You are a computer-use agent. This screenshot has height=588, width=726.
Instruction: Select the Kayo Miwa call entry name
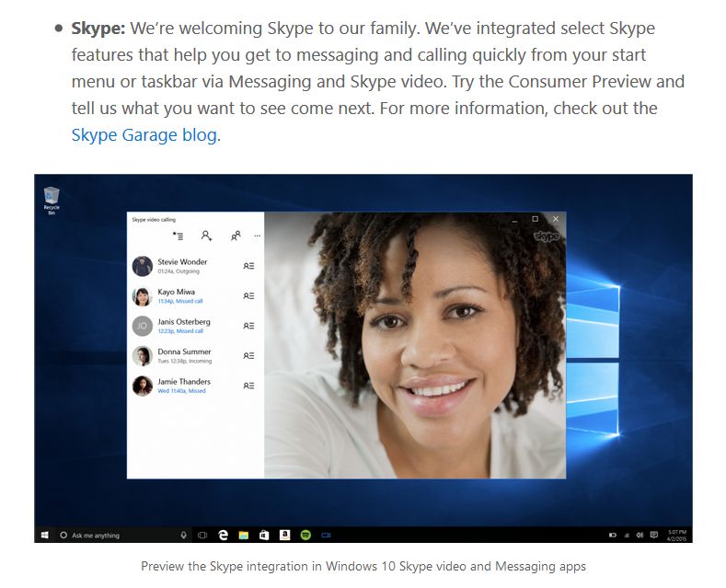pos(176,292)
